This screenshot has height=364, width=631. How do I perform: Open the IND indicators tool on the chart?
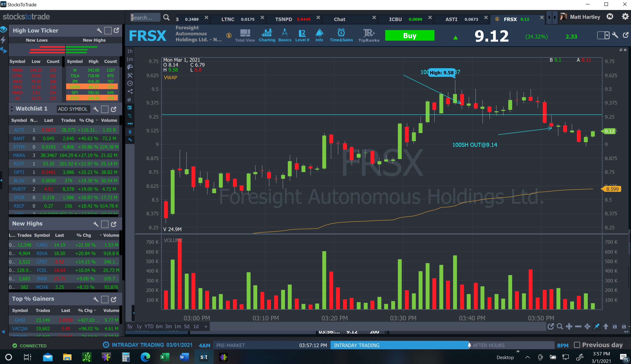pyautogui.click(x=130, y=123)
